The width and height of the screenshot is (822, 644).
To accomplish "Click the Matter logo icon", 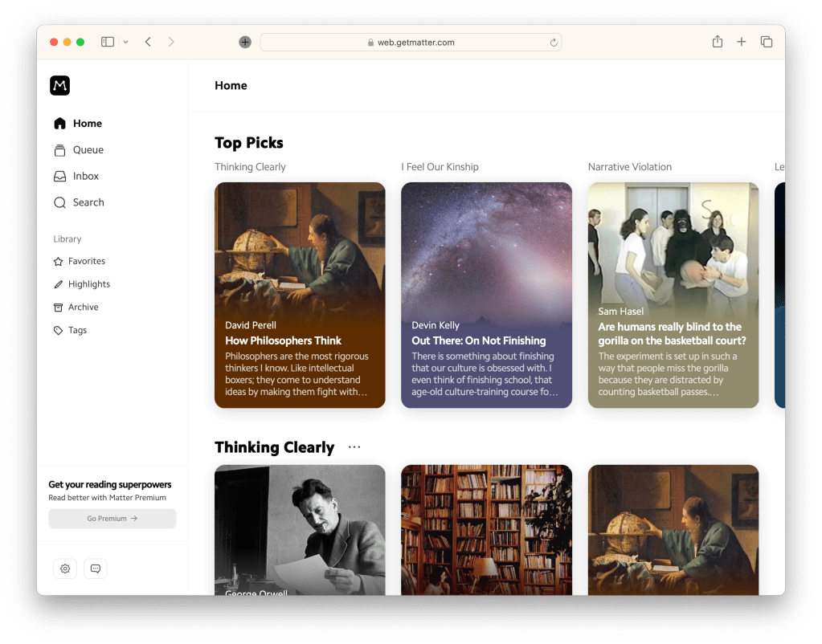I will 59,86.
